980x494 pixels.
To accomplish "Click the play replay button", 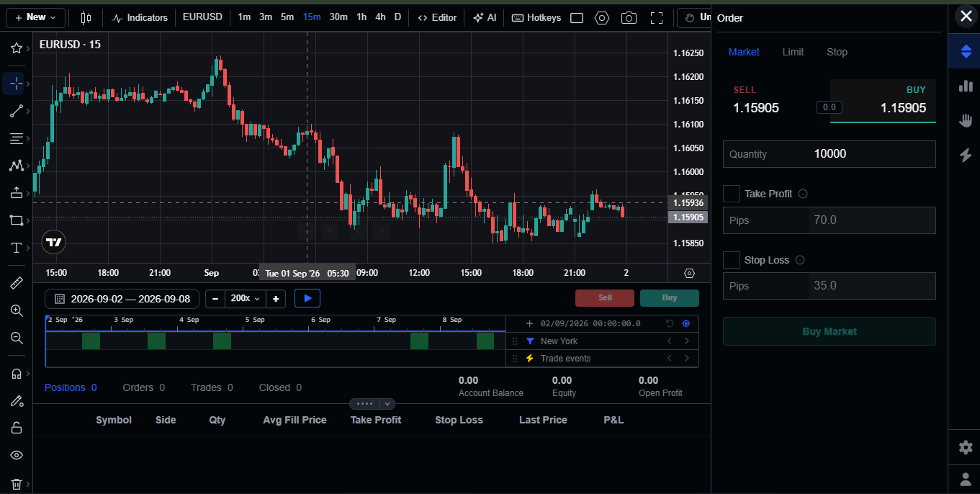I will pos(307,298).
